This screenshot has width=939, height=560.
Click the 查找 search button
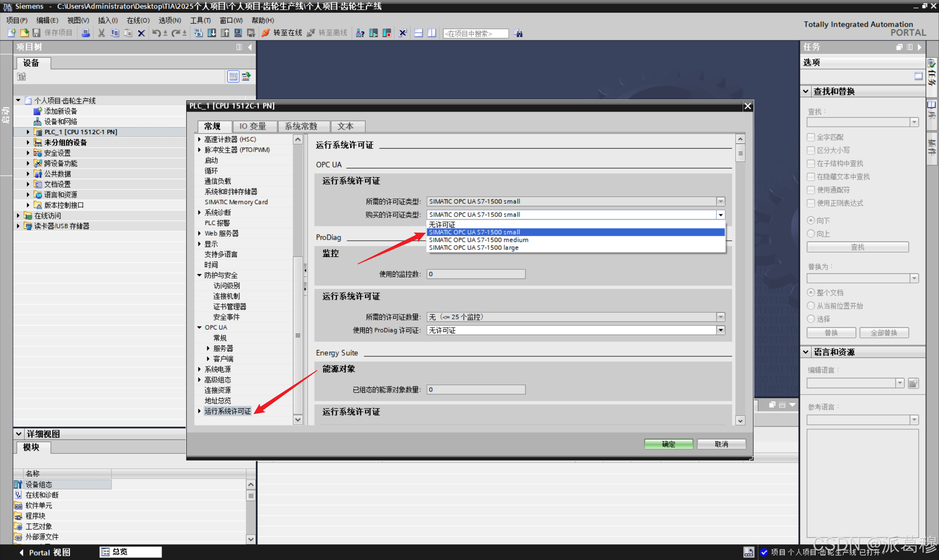(x=857, y=246)
